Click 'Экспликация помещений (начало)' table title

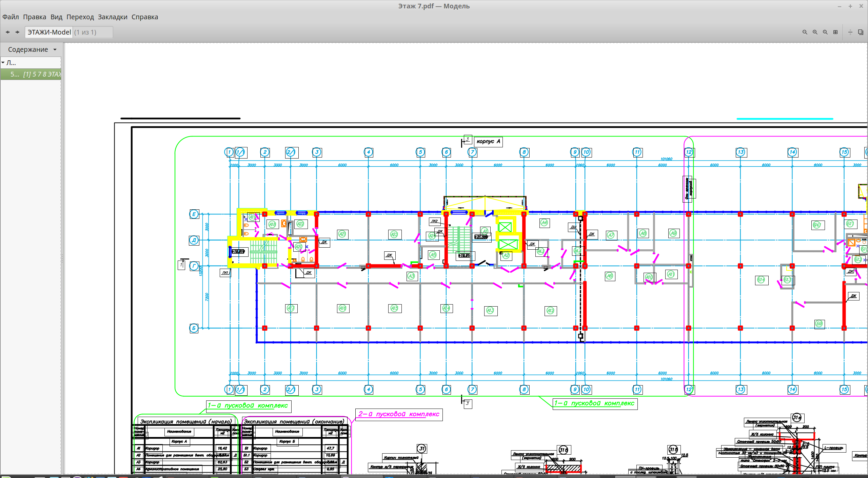point(186,422)
